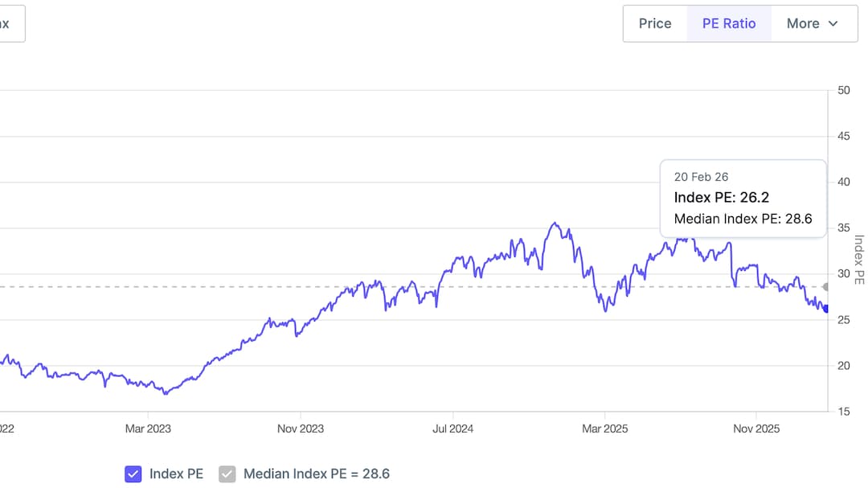Click the 20 Feb 26 tooltip box
868x488 pixels.
click(743, 198)
